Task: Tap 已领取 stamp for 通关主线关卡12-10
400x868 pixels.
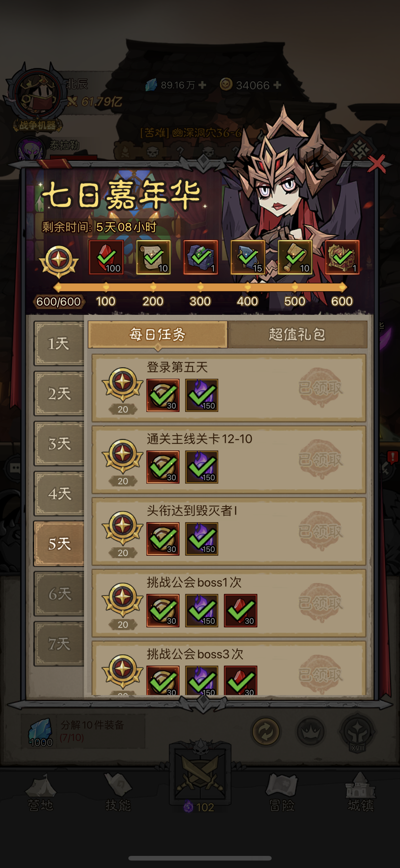Action: click(x=320, y=459)
